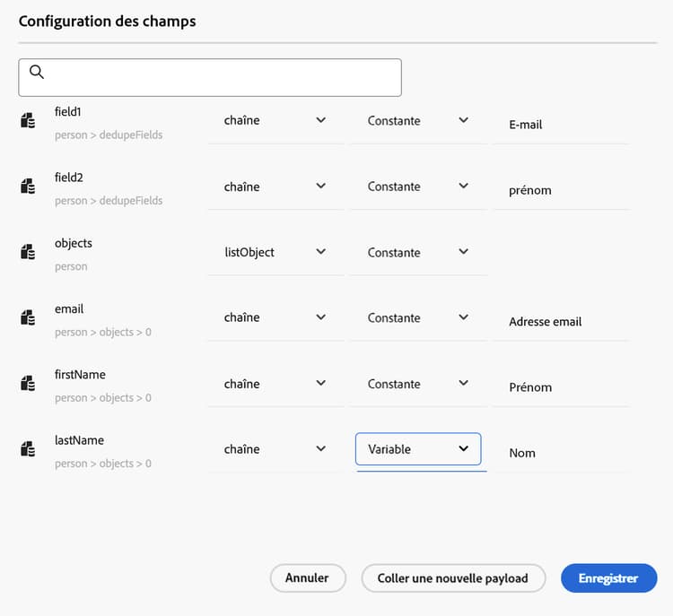Image resolution: width=673 pixels, height=616 pixels.
Task: Open field2 Constante dropdown
Action: click(418, 187)
